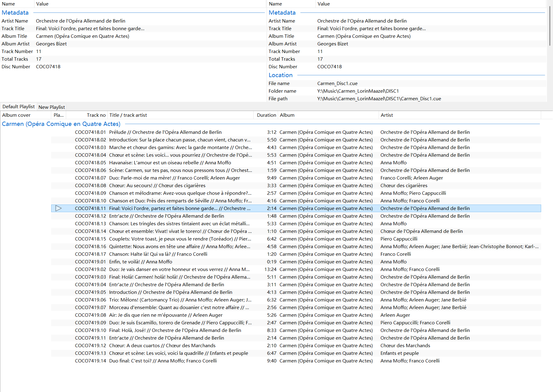Image resolution: width=553 pixels, height=392 pixels.
Task: Click the Album cover column header
Action: pyautogui.click(x=17, y=115)
